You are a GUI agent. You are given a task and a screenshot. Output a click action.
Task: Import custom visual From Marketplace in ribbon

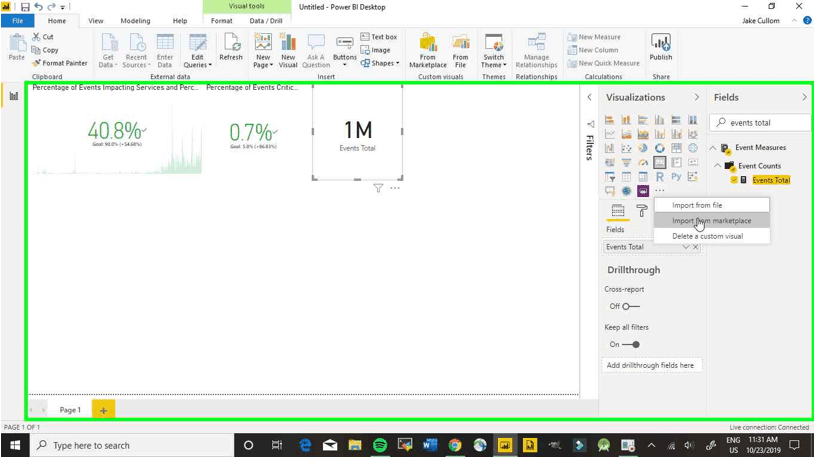[428, 50]
